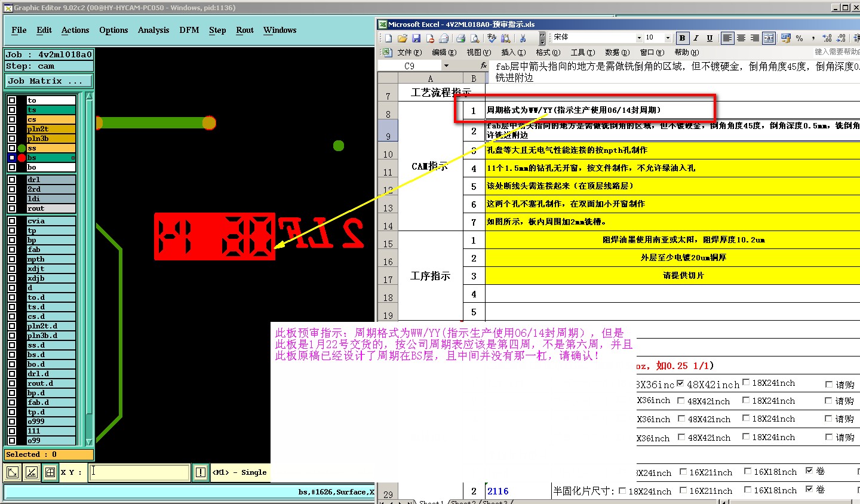Image resolution: width=860 pixels, height=504 pixels.
Task: Click the fx insert function icon
Action: [x=484, y=66]
